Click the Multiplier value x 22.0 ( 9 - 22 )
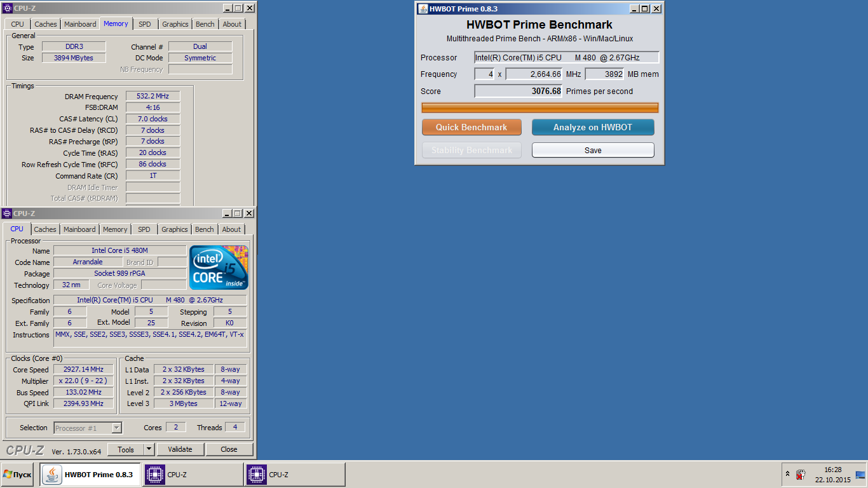This screenshot has height=488, width=868. [x=84, y=381]
